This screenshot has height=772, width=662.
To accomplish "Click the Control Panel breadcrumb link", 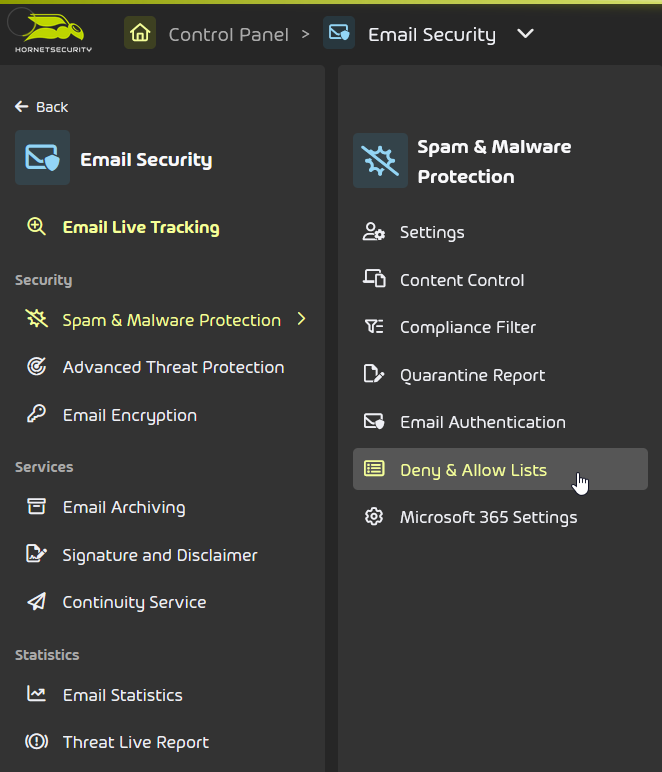I will point(228,34).
